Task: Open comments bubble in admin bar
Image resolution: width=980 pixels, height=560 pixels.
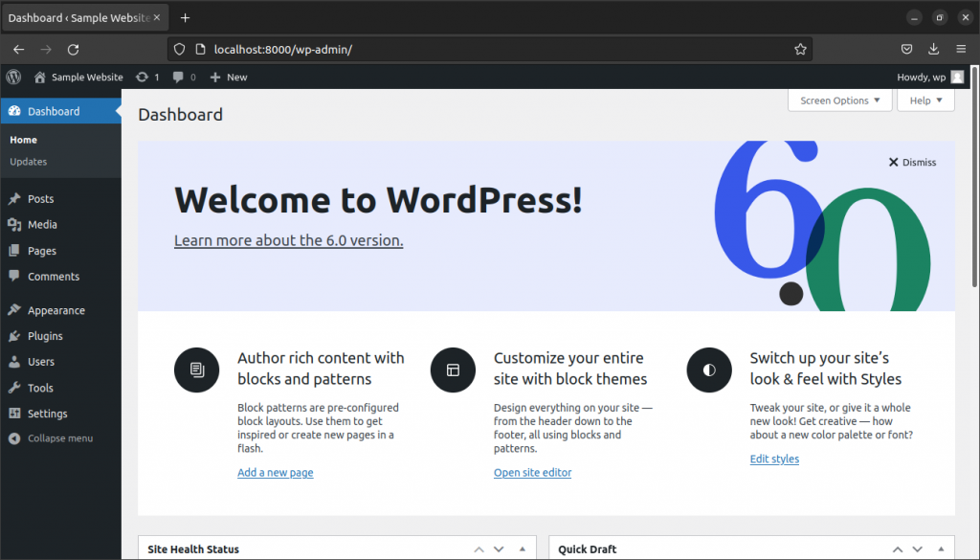Action: click(185, 77)
